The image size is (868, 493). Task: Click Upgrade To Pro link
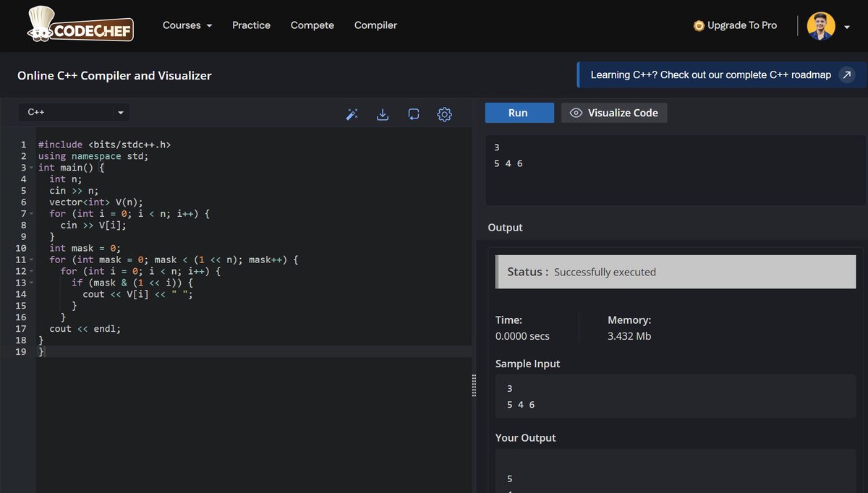[742, 25]
